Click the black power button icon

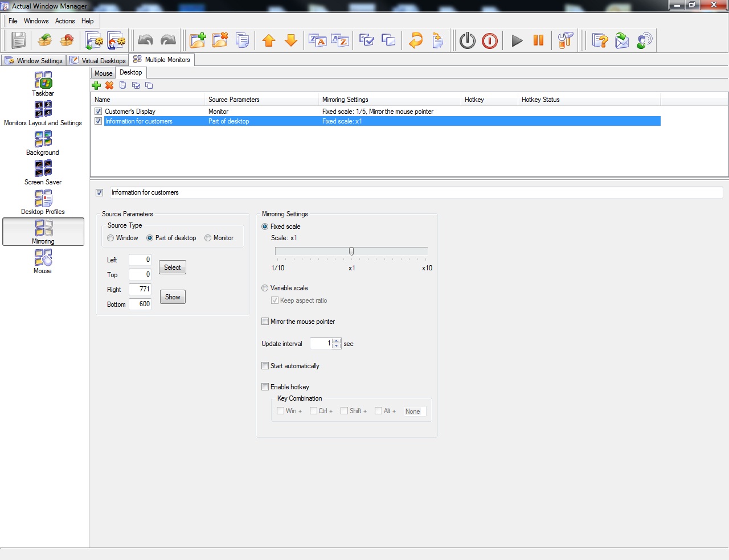coord(468,40)
